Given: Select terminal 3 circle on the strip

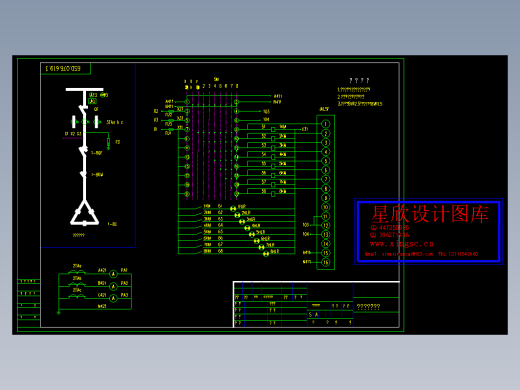Looking at the screenshot, I should coord(325,143).
